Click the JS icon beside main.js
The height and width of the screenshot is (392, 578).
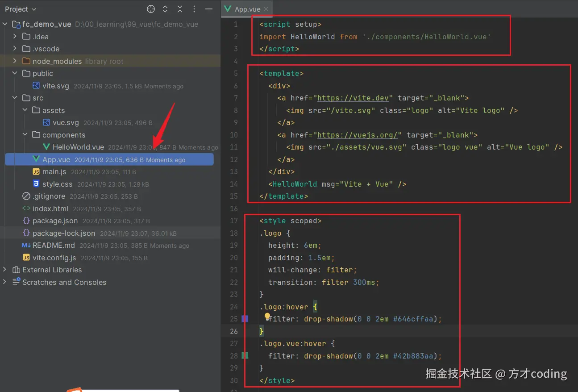tap(36, 171)
